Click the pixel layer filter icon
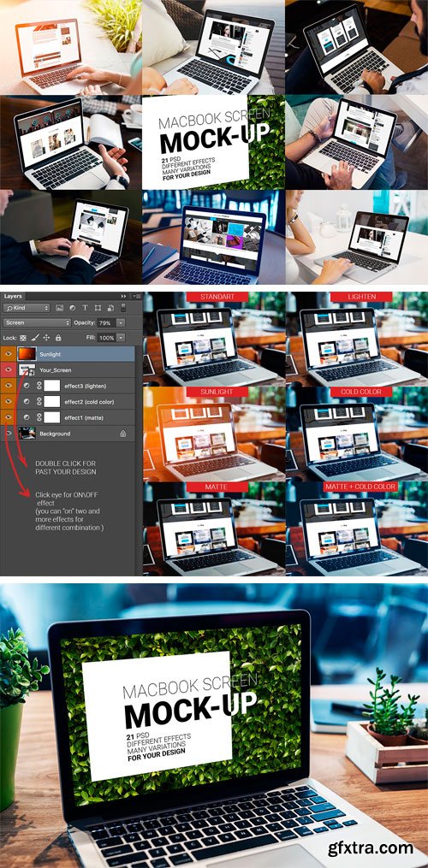 click(x=59, y=308)
